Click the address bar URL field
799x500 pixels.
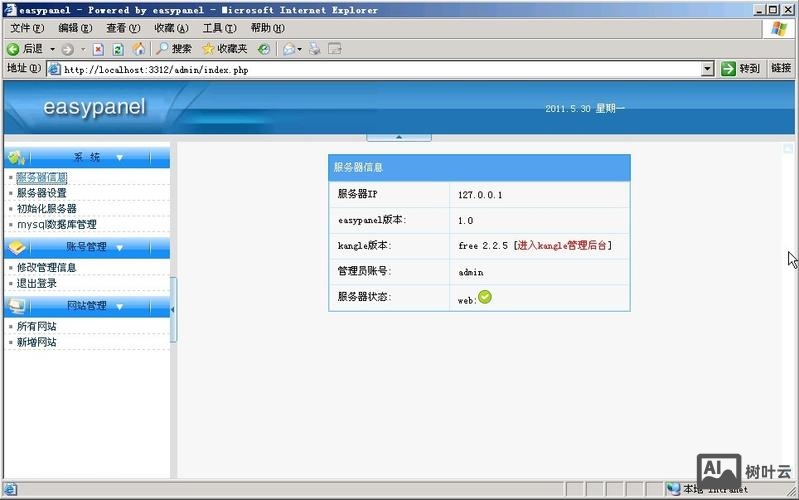click(x=380, y=69)
